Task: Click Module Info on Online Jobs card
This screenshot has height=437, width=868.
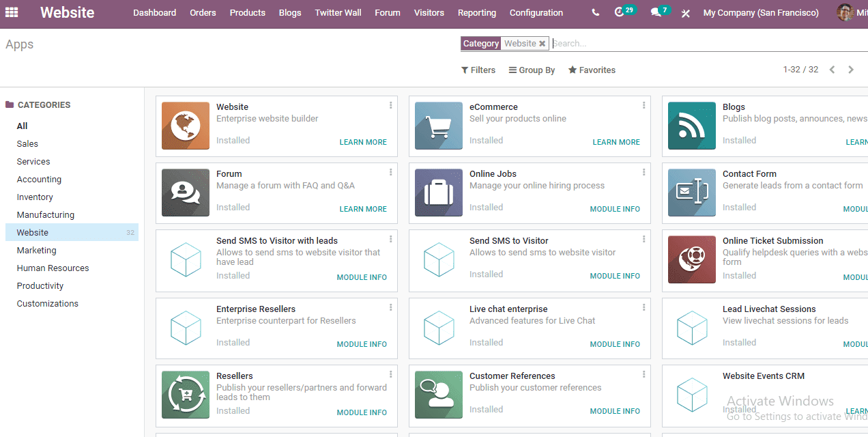Action: point(615,209)
